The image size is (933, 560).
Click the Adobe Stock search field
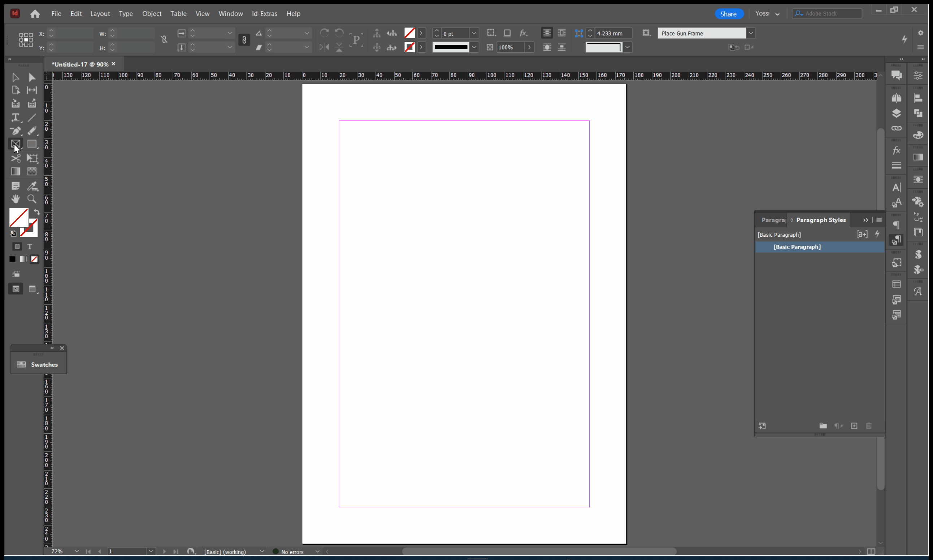point(831,14)
